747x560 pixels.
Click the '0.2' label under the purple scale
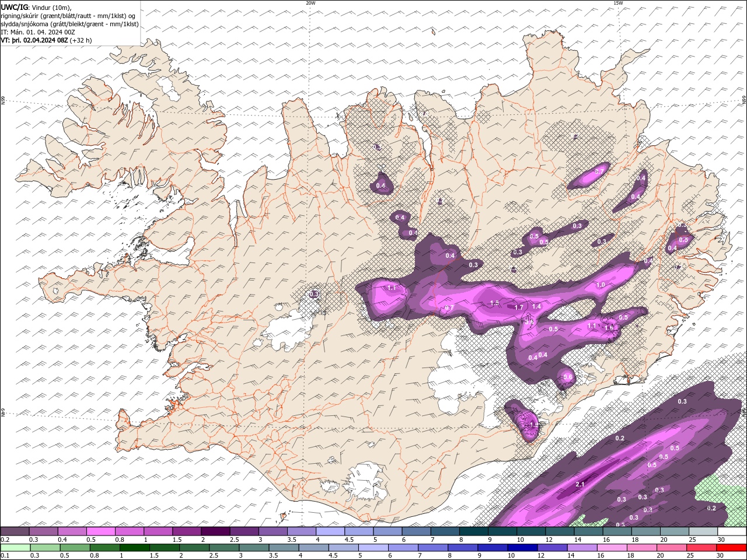4,540
